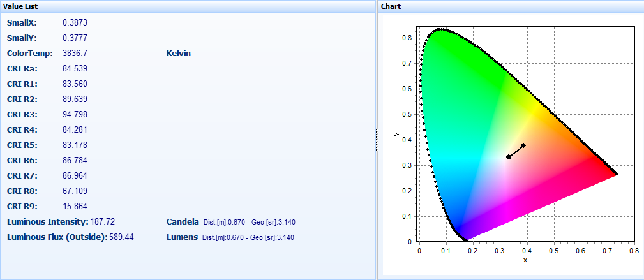The height and width of the screenshot is (280, 644).
Task: Click the Value List panel header
Action: point(20,6)
